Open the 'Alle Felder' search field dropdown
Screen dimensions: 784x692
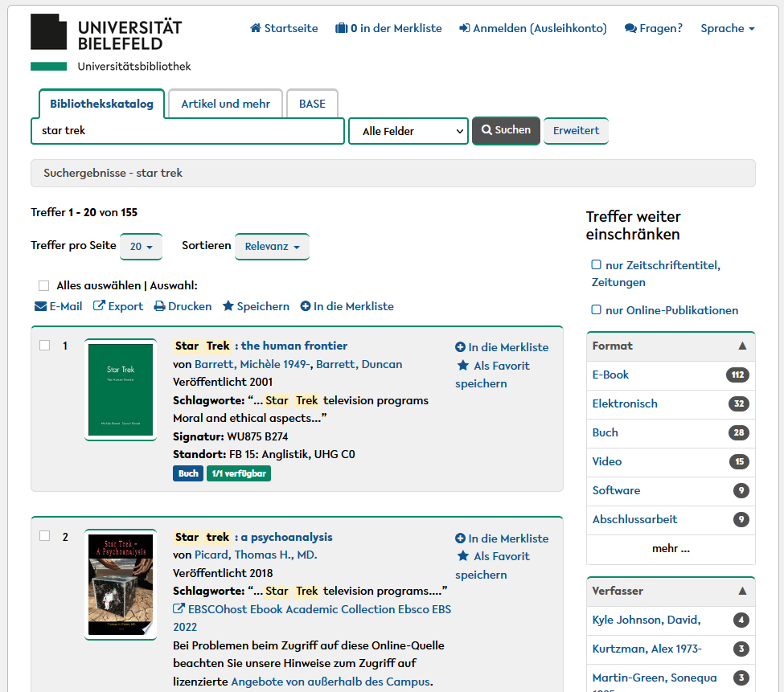click(x=408, y=131)
